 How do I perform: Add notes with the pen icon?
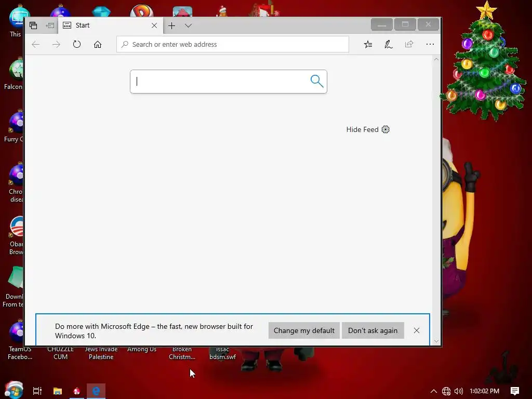389,45
